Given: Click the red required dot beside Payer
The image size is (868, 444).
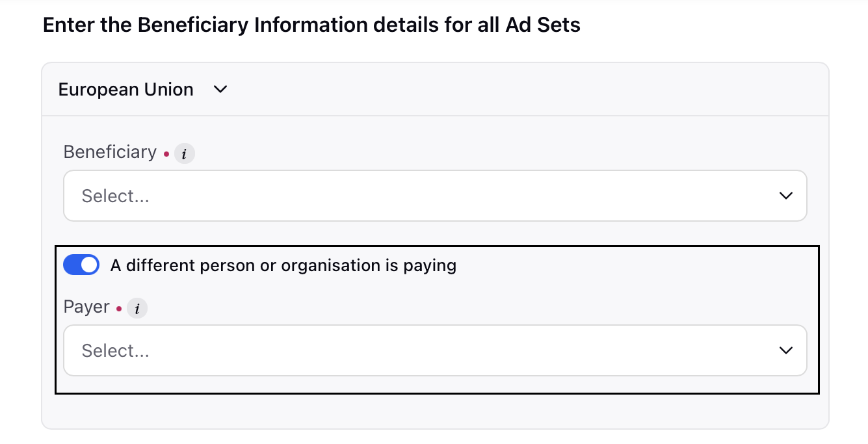Looking at the screenshot, I should 119,309.
